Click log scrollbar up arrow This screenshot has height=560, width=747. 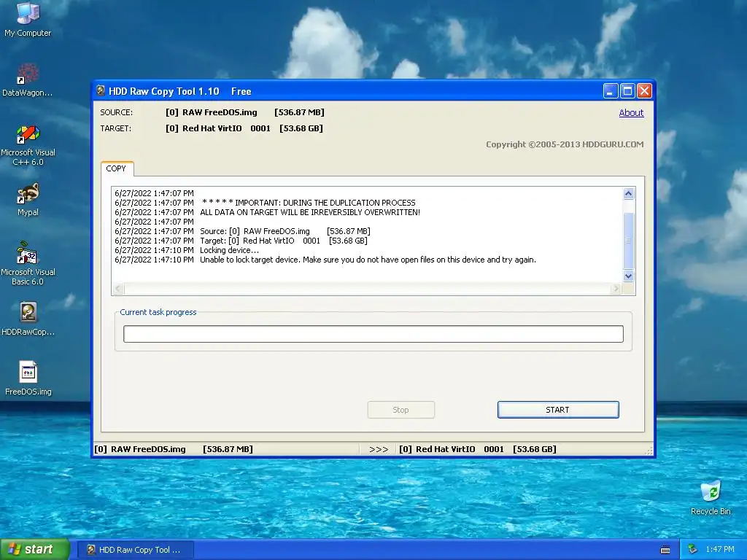coord(628,193)
